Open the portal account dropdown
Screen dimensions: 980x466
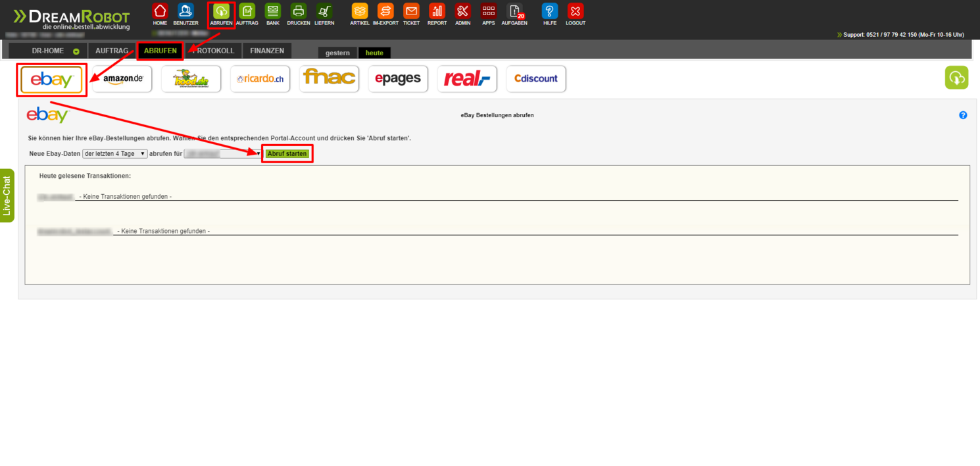click(x=223, y=153)
